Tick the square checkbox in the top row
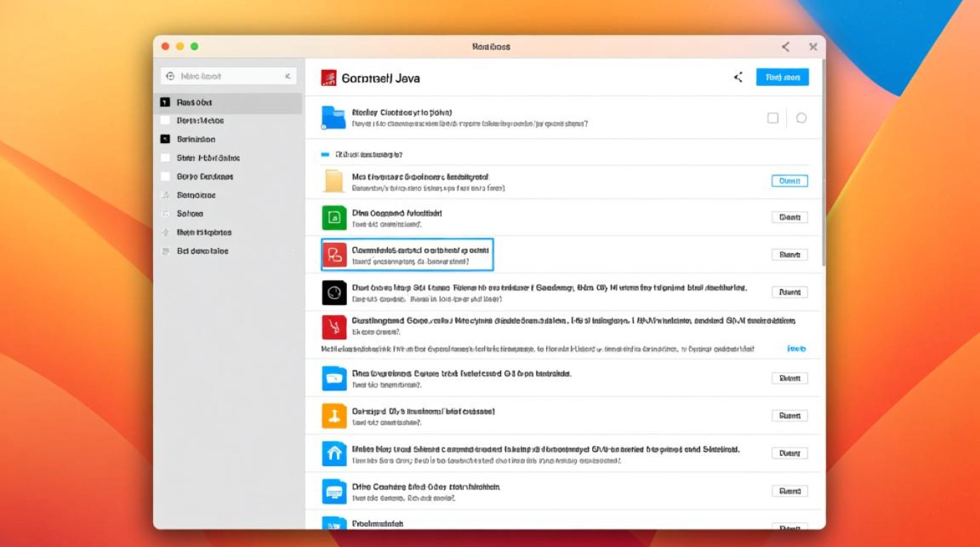The image size is (980, 547). pos(773,118)
